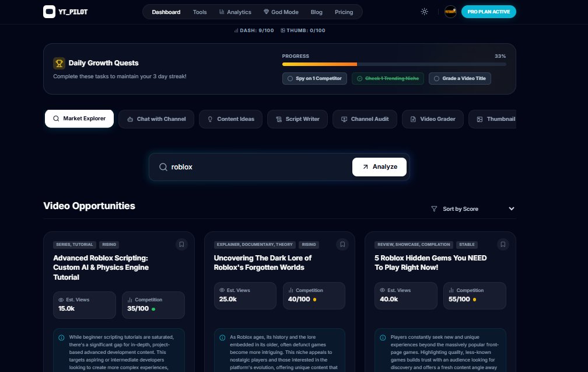This screenshot has width=588, height=372.
Task: Click RISING tag on Dark Lore card
Action: tap(309, 244)
